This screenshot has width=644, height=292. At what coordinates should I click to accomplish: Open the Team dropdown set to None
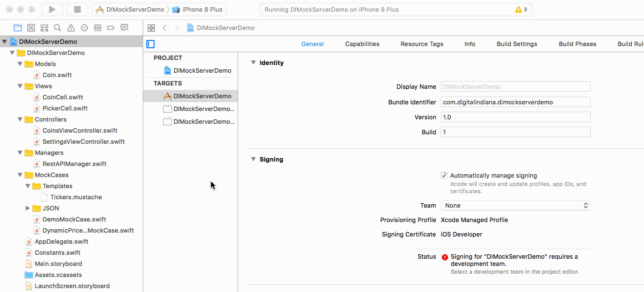515,205
